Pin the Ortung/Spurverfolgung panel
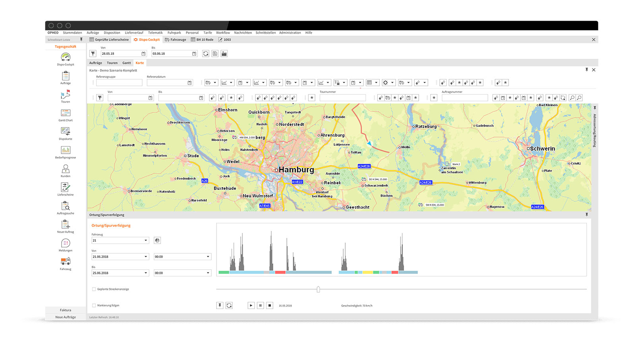This screenshot has height=342, width=644. click(586, 214)
